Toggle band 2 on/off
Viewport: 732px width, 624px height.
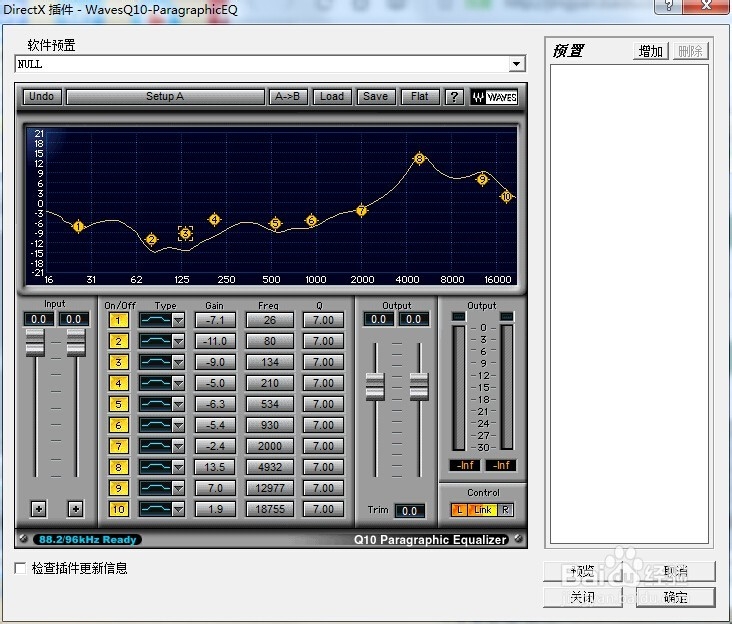pos(118,341)
